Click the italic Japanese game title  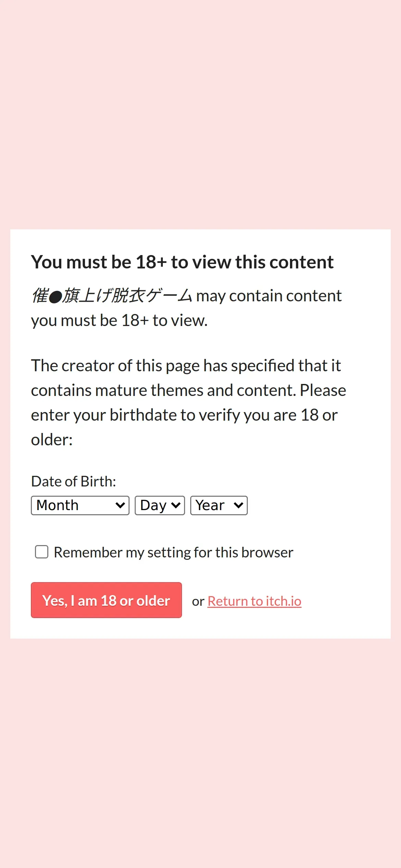[x=111, y=296]
